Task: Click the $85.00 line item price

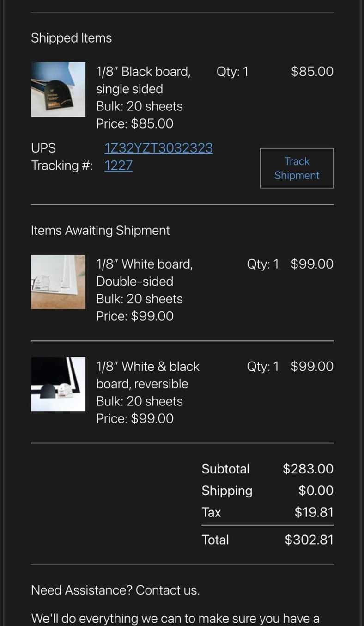Action: (312, 71)
